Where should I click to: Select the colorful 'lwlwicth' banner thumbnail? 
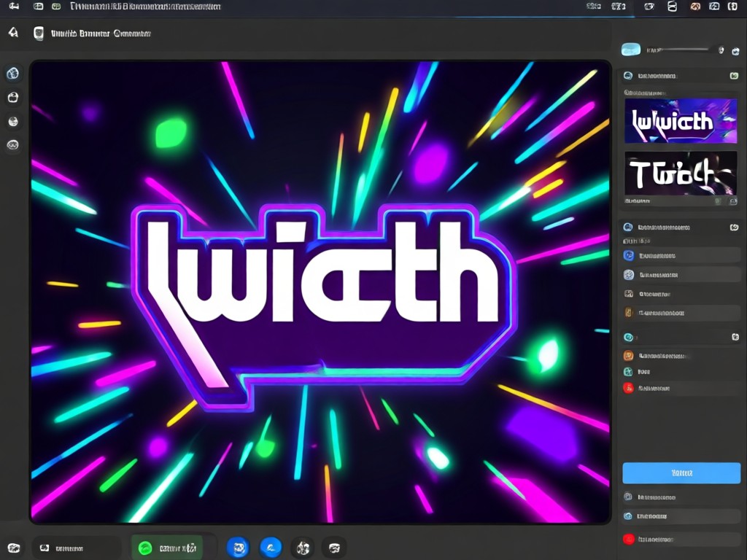681,121
